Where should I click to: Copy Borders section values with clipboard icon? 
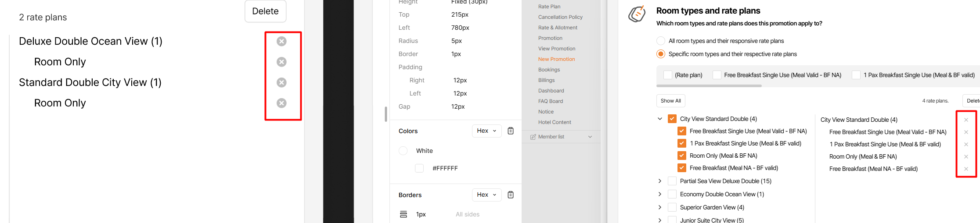pos(511,195)
